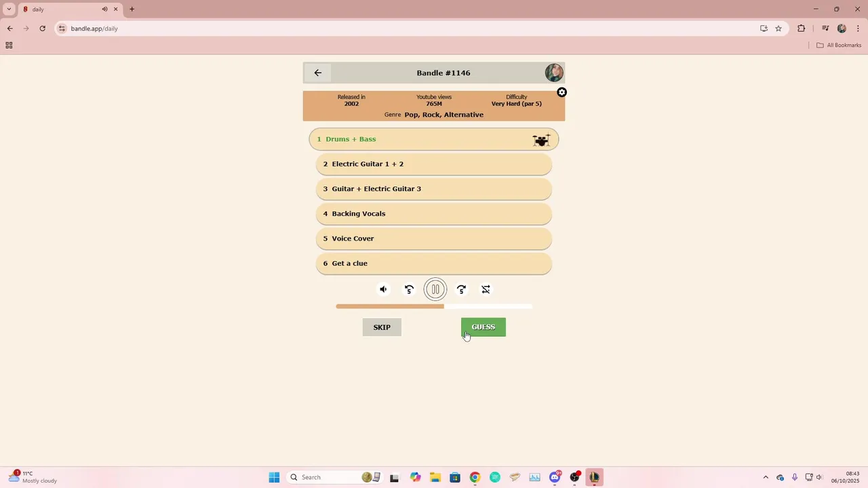Open the media controls music-note icon

[x=825, y=28]
